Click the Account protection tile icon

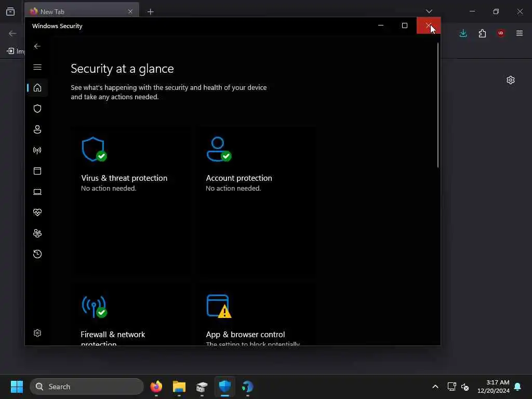pos(219,149)
